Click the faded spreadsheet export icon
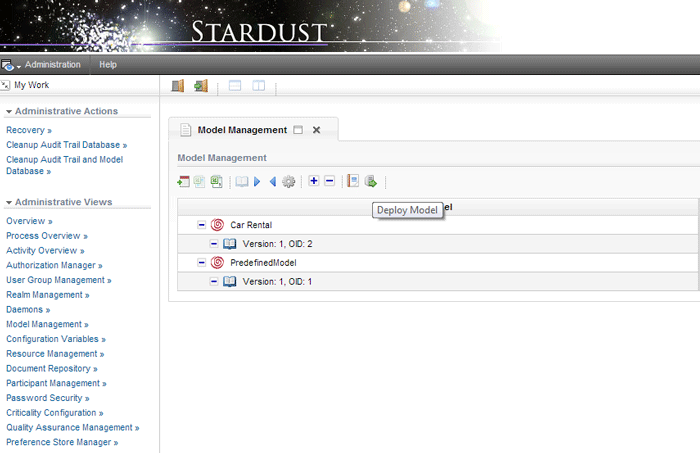 [x=199, y=182]
